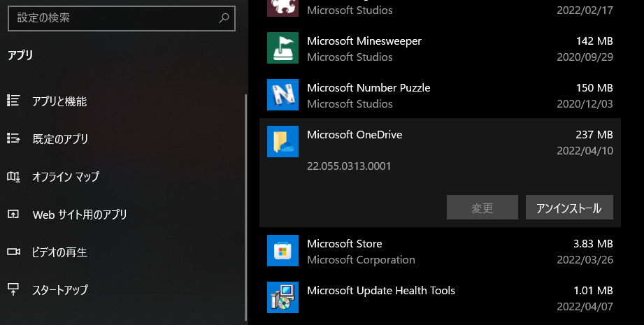Click the disabled 変更 button
The height and width of the screenshot is (325, 644).
tap(482, 207)
